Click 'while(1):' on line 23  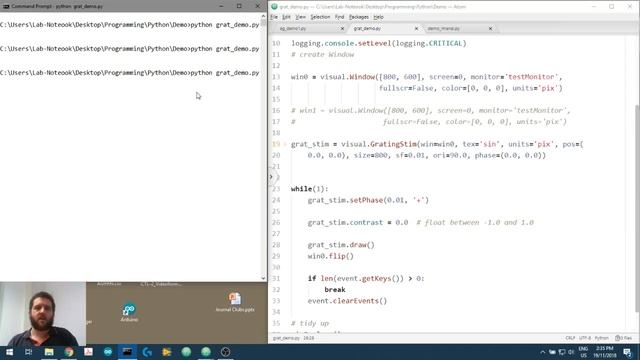coord(309,189)
